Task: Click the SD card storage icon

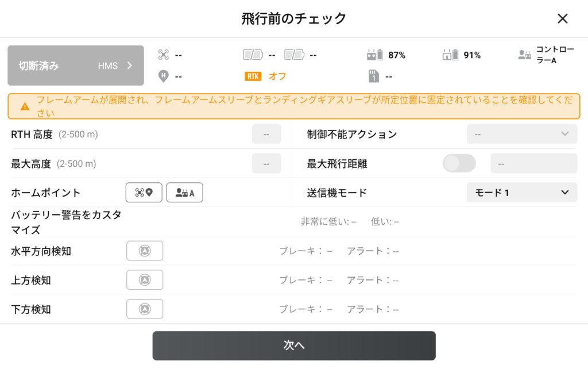Action: coord(373,76)
